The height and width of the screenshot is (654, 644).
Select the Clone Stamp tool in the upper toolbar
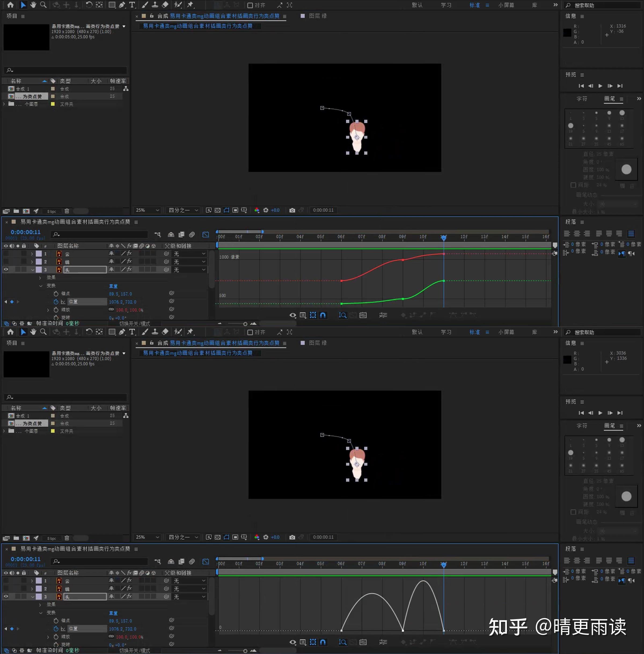[155, 5]
